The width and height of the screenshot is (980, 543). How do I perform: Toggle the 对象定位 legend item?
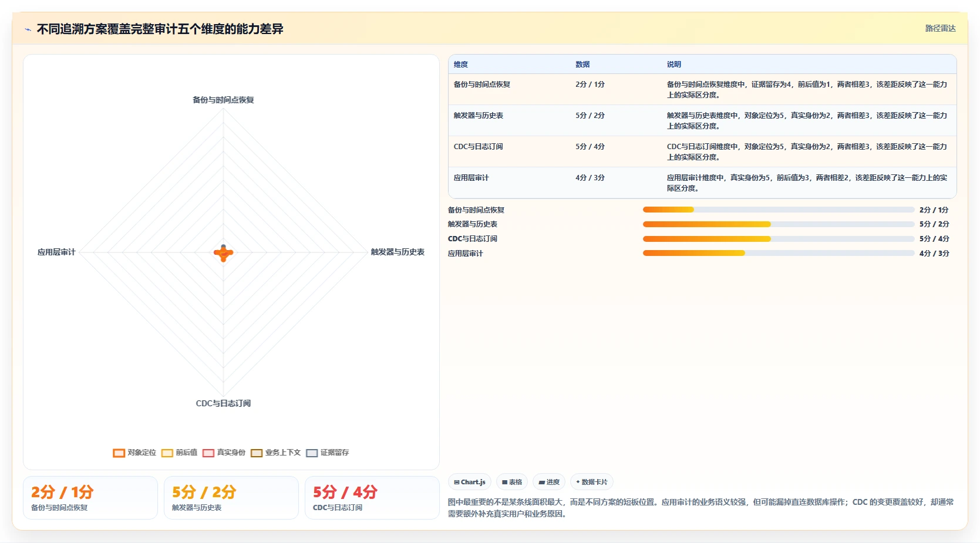pos(134,453)
